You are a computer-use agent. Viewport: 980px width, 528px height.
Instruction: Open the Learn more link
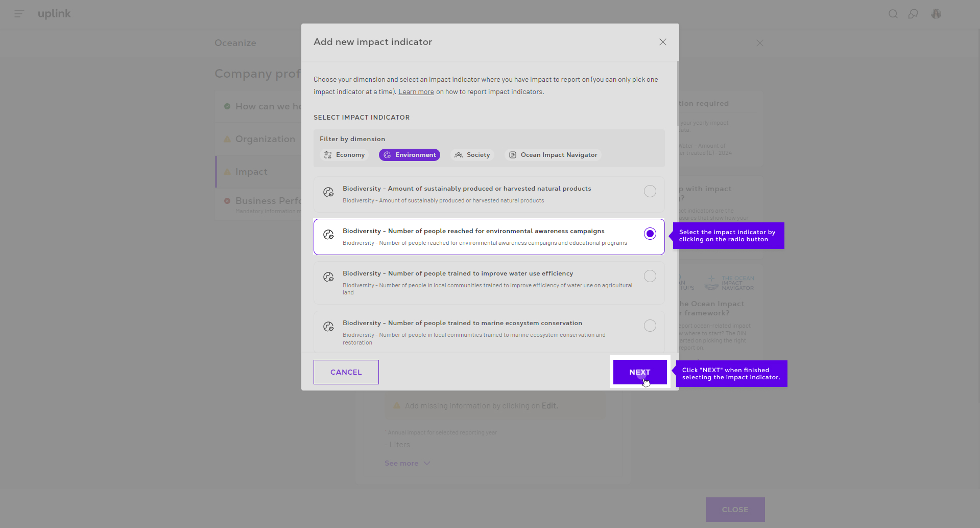coord(416,92)
